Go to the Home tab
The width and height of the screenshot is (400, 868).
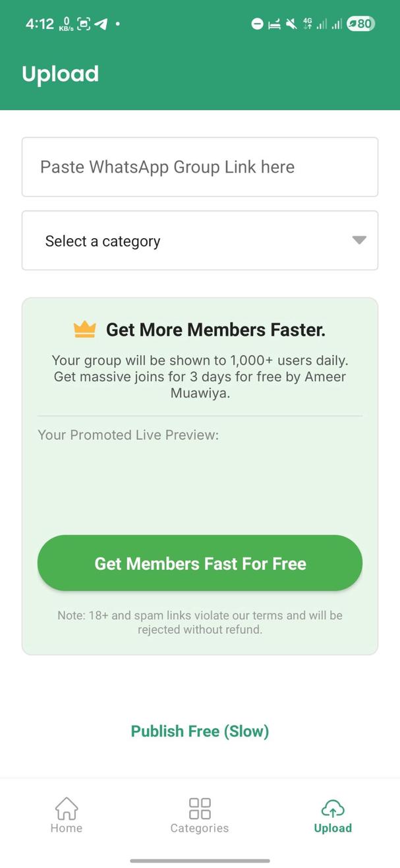pyautogui.click(x=67, y=815)
